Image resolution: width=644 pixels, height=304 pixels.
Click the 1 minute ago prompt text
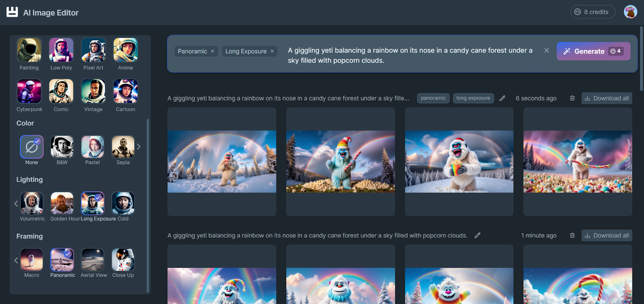pyautogui.click(x=317, y=235)
